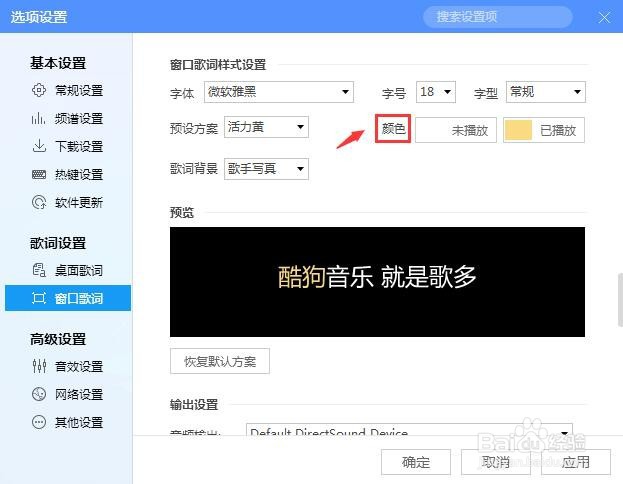Click the gear icon beside 常规设置

(39, 90)
